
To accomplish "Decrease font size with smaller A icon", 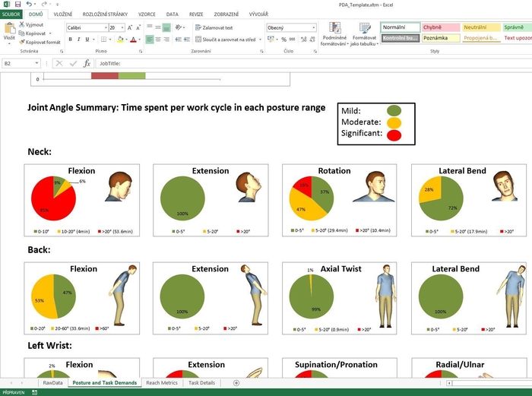I will [138, 28].
